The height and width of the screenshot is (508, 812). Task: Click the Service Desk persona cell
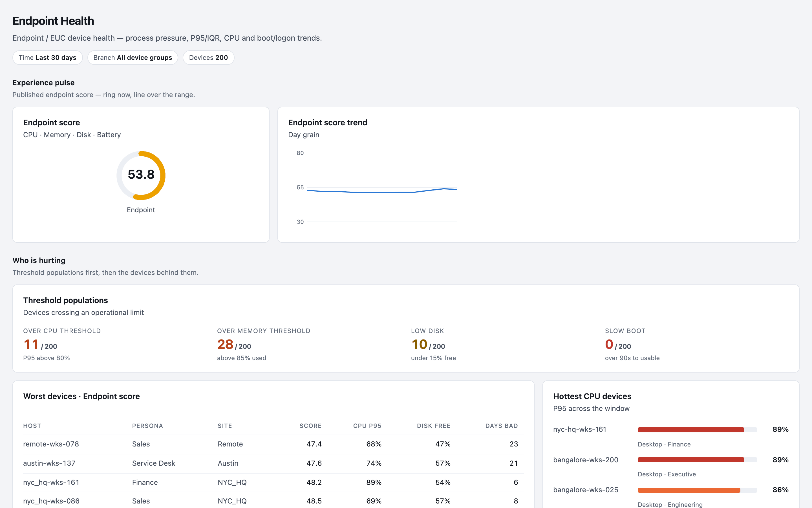pyautogui.click(x=154, y=463)
